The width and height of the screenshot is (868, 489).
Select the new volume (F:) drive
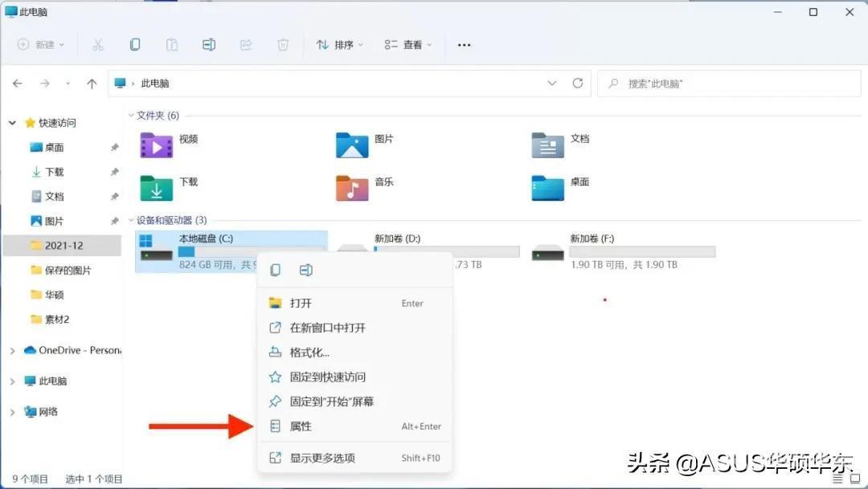click(x=623, y=251)
